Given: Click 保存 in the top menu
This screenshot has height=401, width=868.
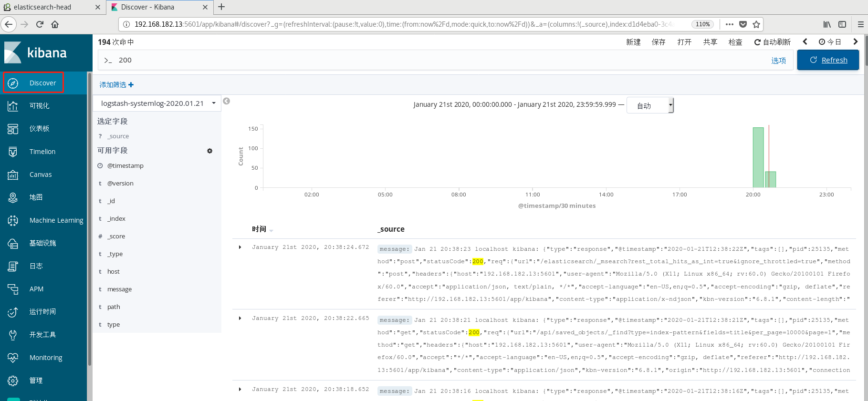Looking at the screenshot, I should [659, 42].
